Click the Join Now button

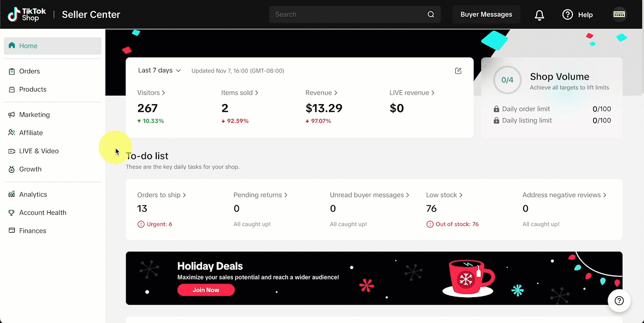[206, 290]
